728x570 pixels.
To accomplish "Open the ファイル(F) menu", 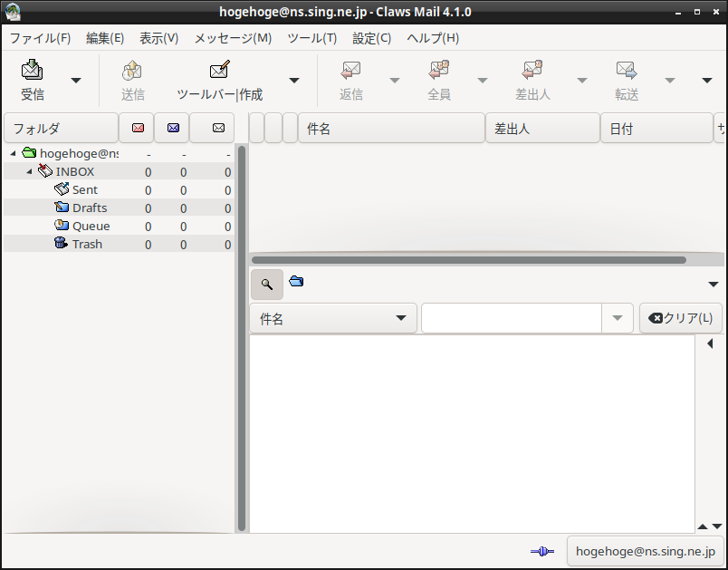I will [41, 38].
